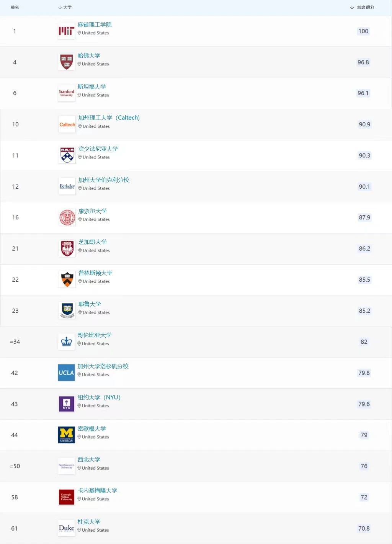Sort by 综合得分 column arrow
Image resolution: width=392 pixels, height=544 pixels.
[x=352, y=7]
